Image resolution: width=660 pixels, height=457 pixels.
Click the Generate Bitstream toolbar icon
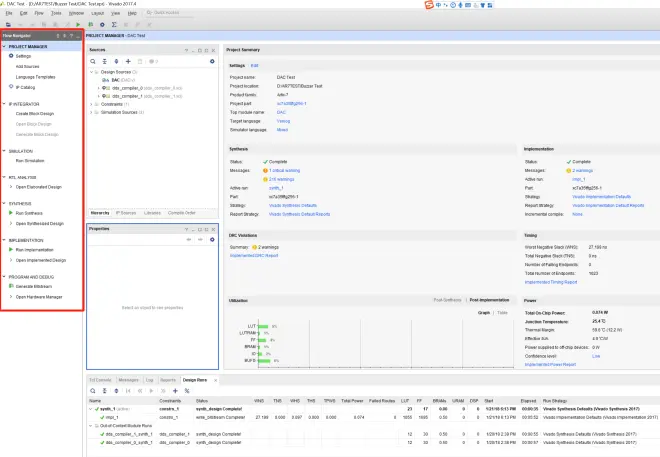(90, 25)
